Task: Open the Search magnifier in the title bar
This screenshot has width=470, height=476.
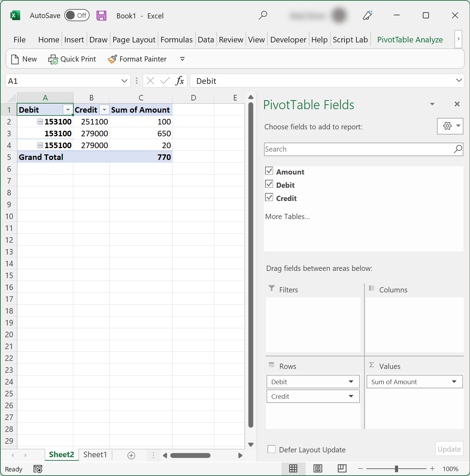Action: point(263,15)
